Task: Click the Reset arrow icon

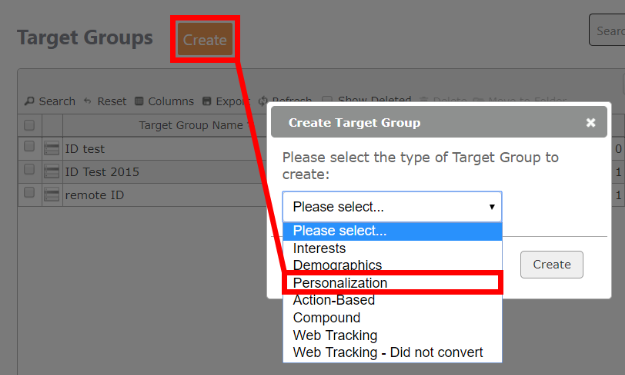Action: pyautogui.click(x=88, y=101)
